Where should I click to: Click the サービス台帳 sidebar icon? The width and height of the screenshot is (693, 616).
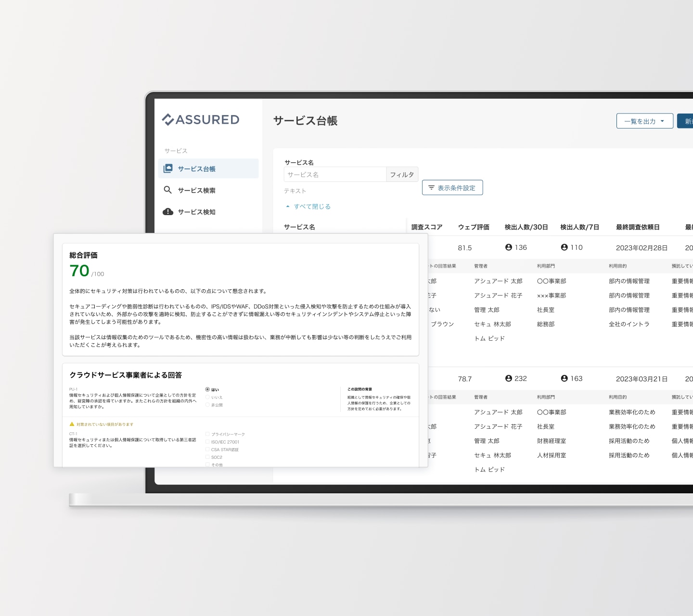point(168,168)
